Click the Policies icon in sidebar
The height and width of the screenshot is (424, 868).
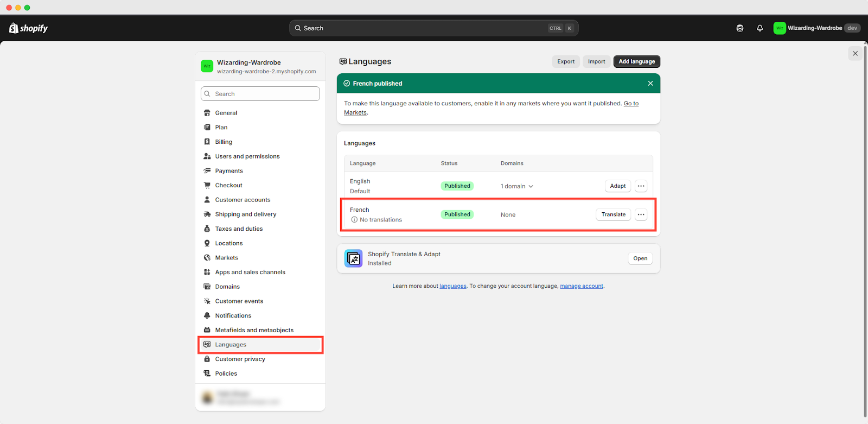pyautogui.click(x=207, y=374)
